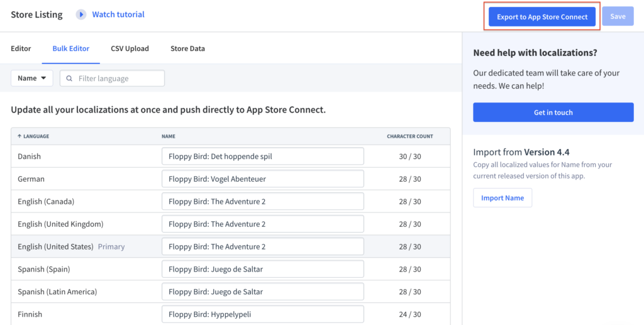
Task: Open the CSV Upload tab
Action: [x=130, y=48]
